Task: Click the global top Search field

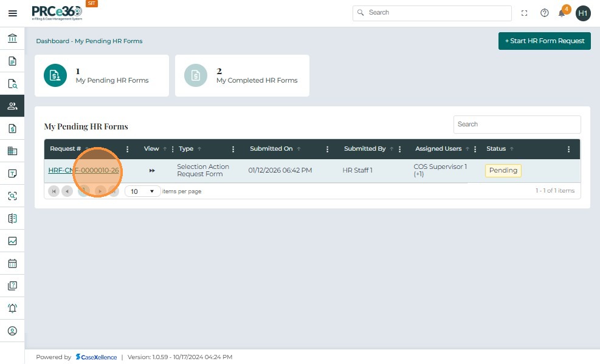Action: click(432, 13)
